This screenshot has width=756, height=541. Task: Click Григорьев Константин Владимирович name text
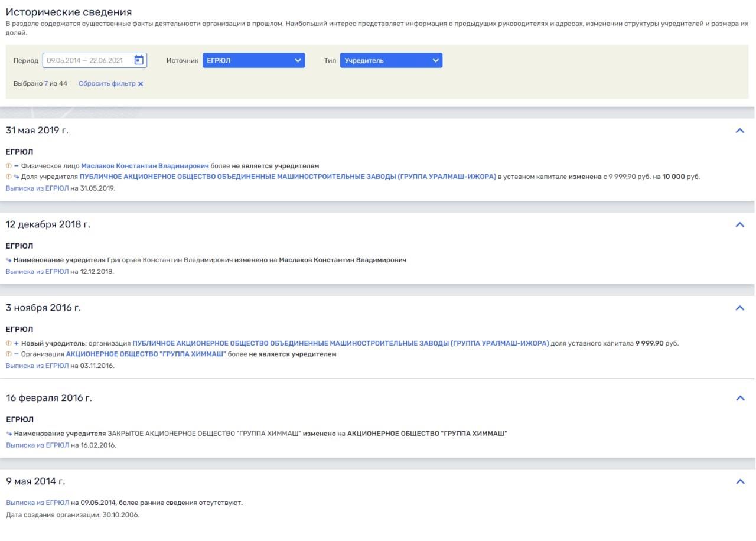pos(170,260)
